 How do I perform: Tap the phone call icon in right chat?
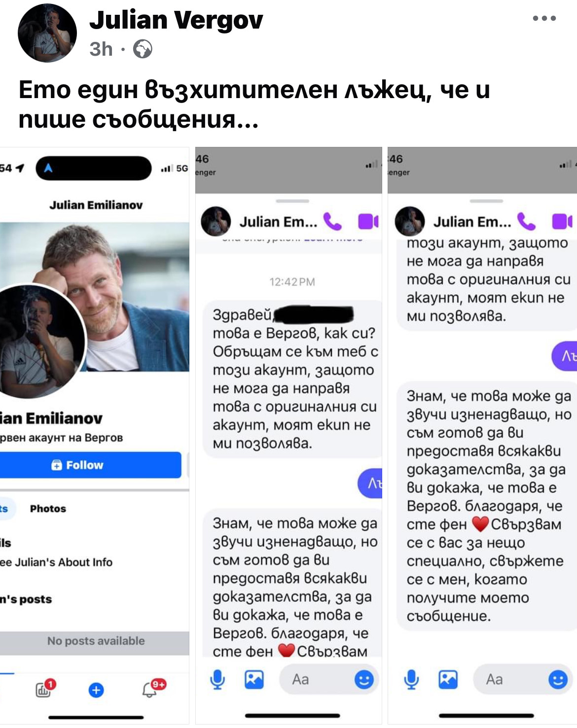pos(526,222)
